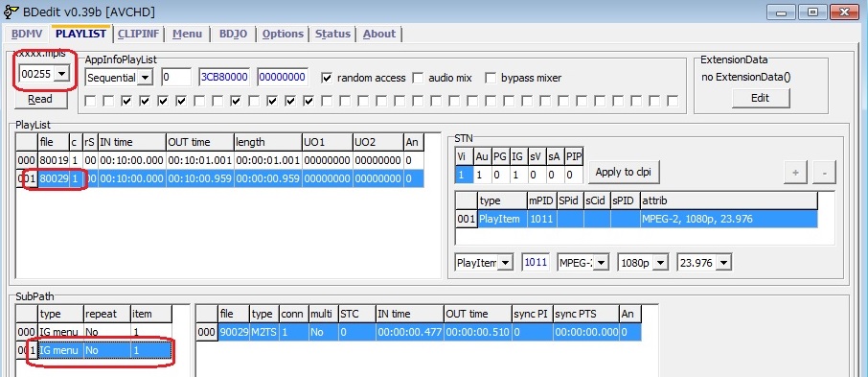Open the MPEG-2 codec dropdown
The width and height of the screenshot is (868, 377).
[602, 263]
